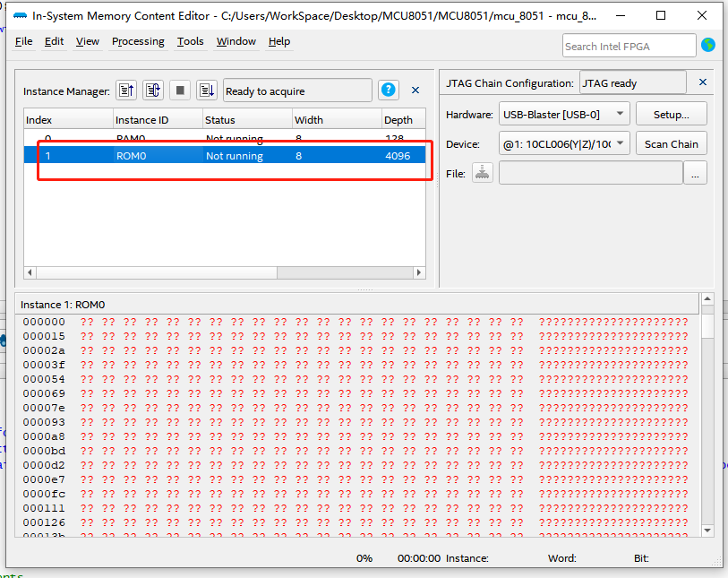Viewport: 728px width, 578px height.
Task: Click the globe web search icon
Action: [708, 45]
